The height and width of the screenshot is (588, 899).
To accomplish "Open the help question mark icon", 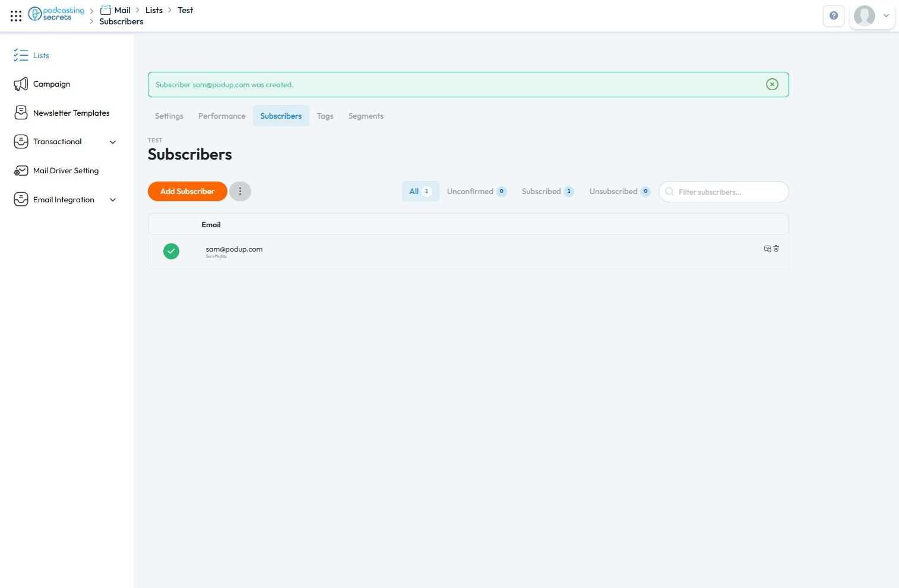I will click(x=834, y=16).
